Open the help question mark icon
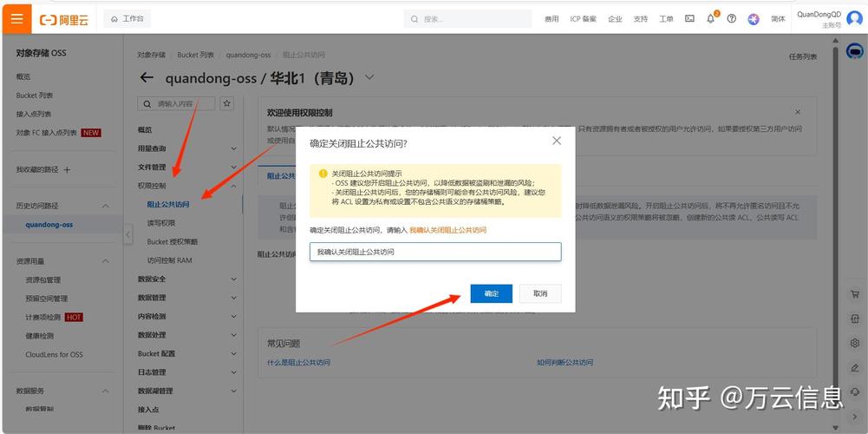868x434 pixels. coord(731,19)
